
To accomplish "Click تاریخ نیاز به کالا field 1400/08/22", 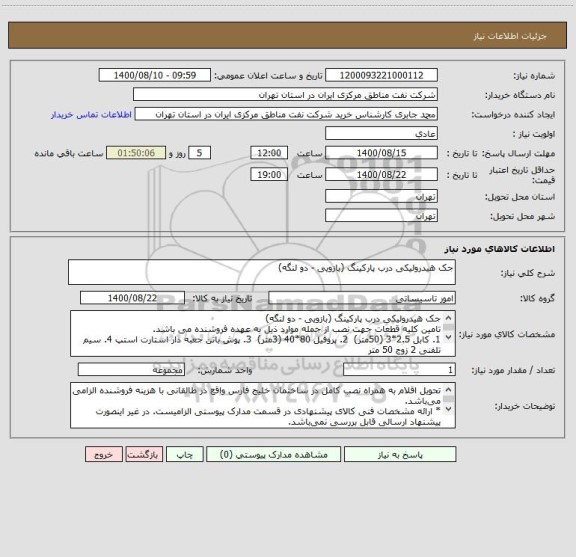I will tap(132, 298).
